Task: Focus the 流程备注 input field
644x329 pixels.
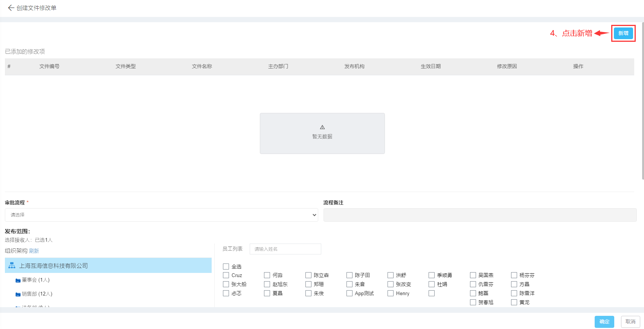Action: 480,215
